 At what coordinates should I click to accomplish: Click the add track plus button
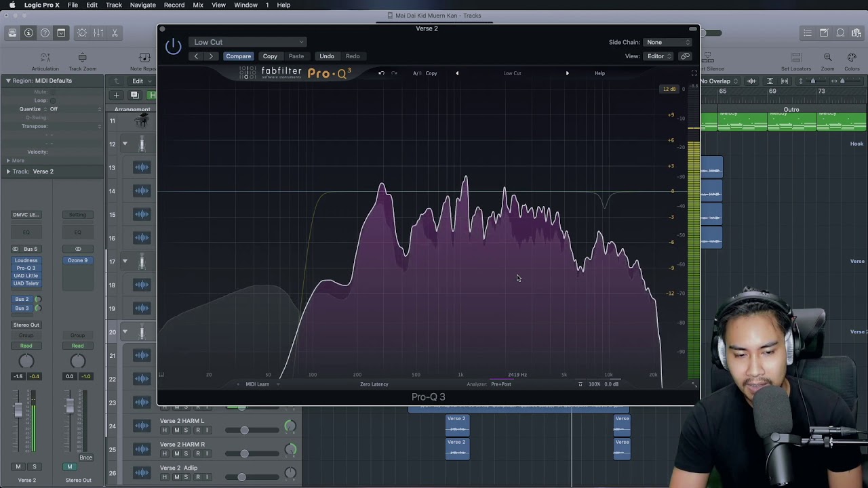[x=116, y=95]
